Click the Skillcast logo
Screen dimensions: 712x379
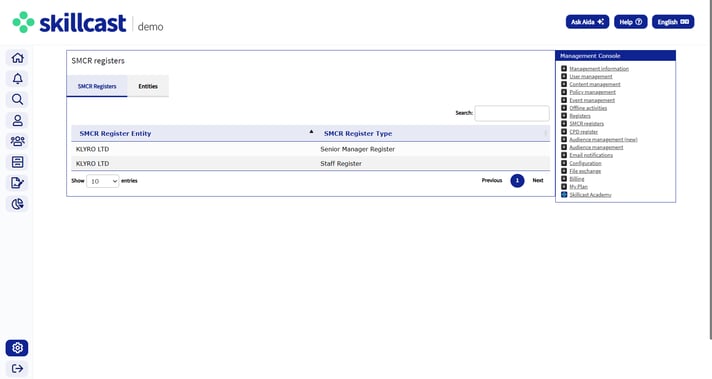(x=69, y=23)
